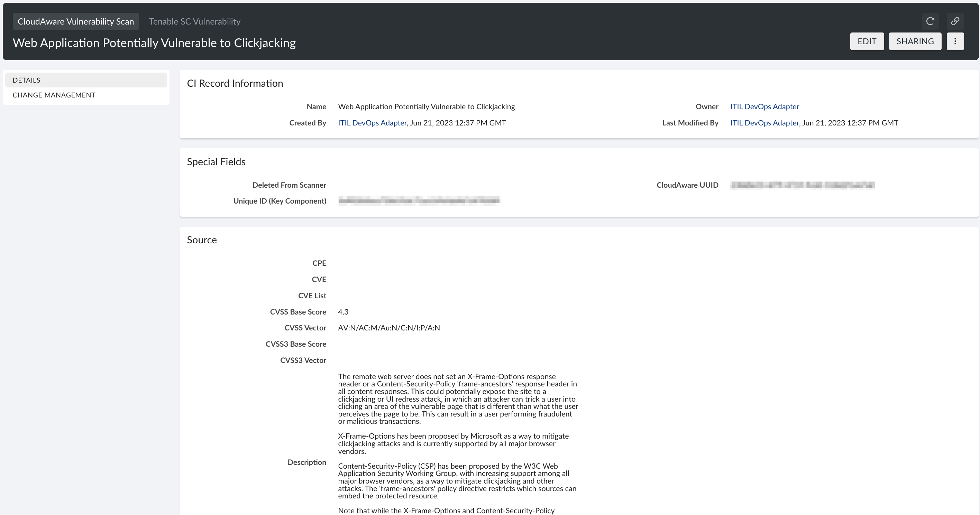Open the Last Modified By ITIL DevOps Adapter link
980x515 pixels.
[764, 122]
